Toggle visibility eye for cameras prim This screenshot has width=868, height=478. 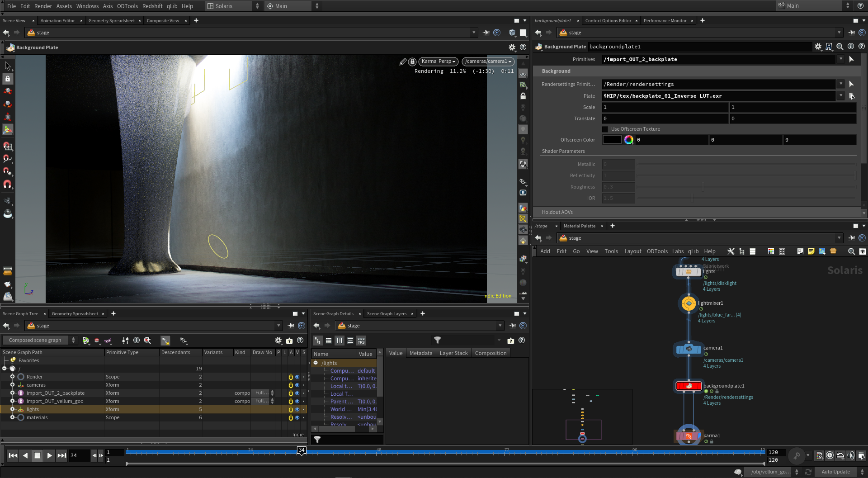(x=297, y=385)
